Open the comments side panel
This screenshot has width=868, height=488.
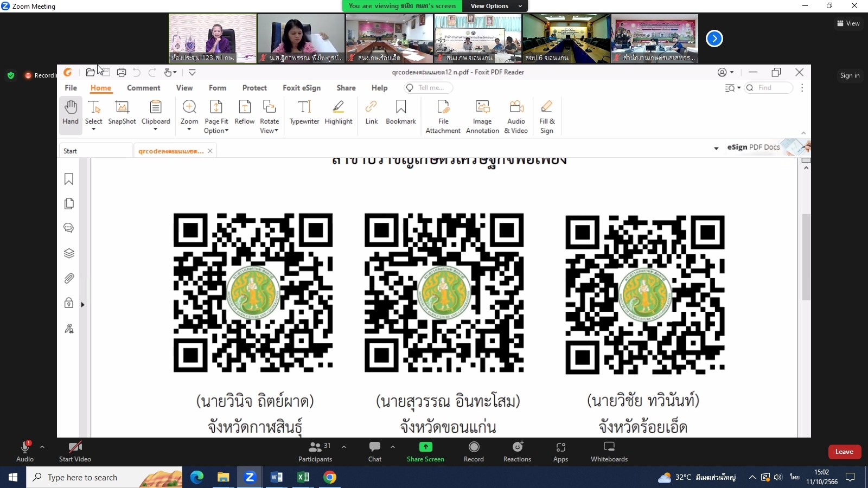(x=69, y=228)
